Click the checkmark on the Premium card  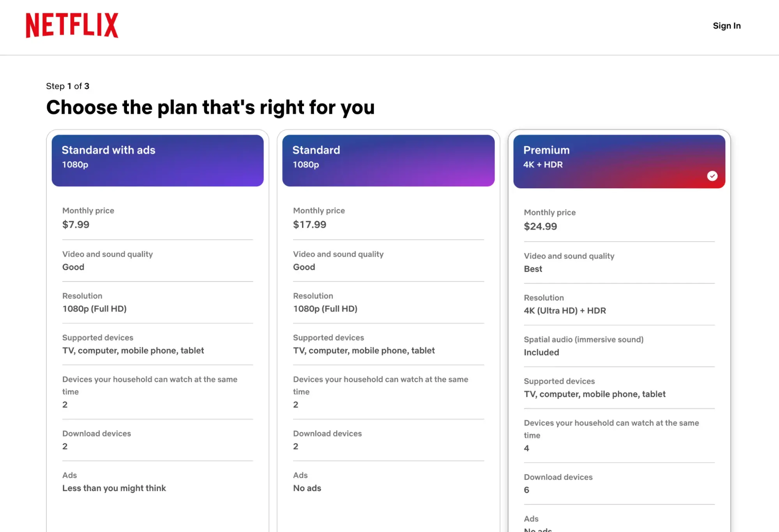(713, 176)
